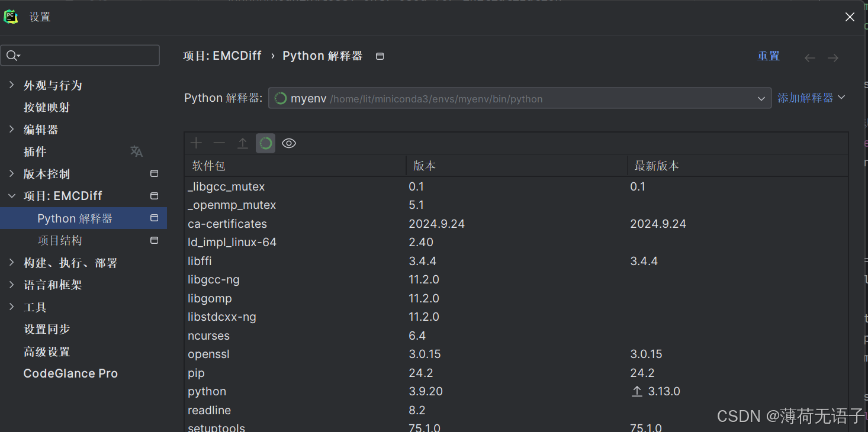Viewport: 868px width, 432px height.
Task: Select ncurses package row
Action: click(516, 336)
